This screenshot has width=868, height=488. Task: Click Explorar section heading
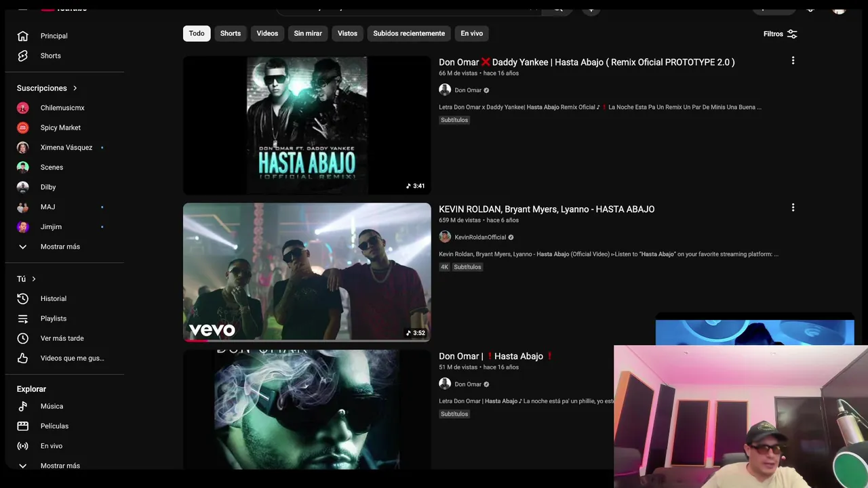(x=31, y=389)
